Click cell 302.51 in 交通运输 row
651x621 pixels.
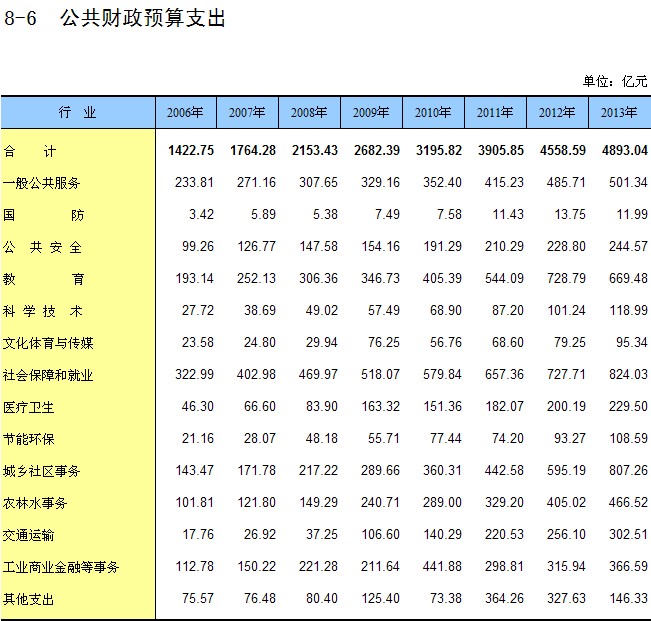coord(628,534)
